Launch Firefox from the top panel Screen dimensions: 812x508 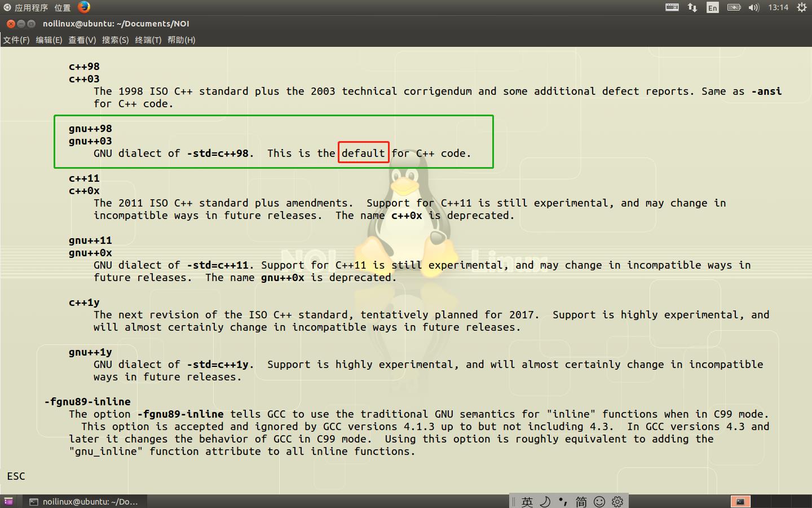coord(84,7)
